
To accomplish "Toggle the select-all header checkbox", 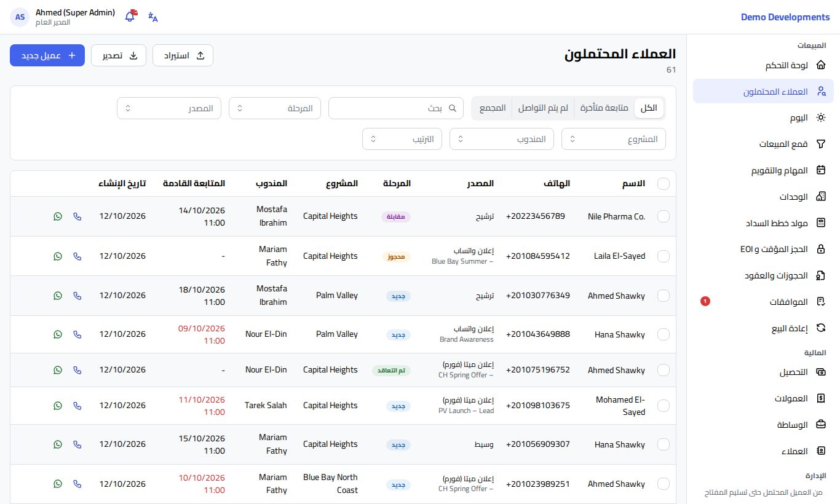I will tap(664, 184).
